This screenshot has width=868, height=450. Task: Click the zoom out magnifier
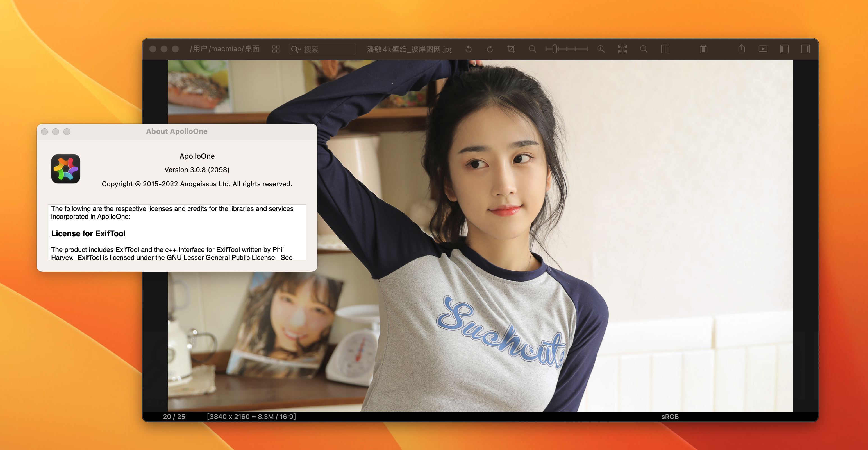[x=532, y=49]
